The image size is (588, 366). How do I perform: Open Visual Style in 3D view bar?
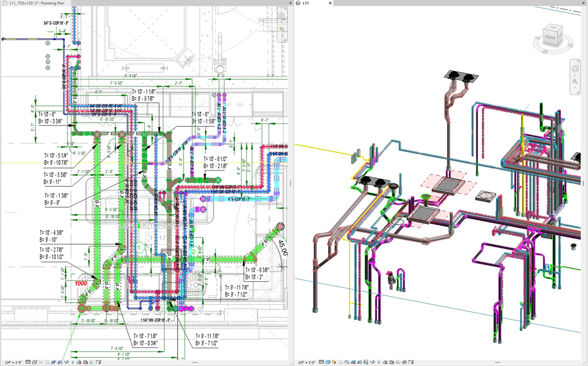pyautogui.click(x=328, y=362)
